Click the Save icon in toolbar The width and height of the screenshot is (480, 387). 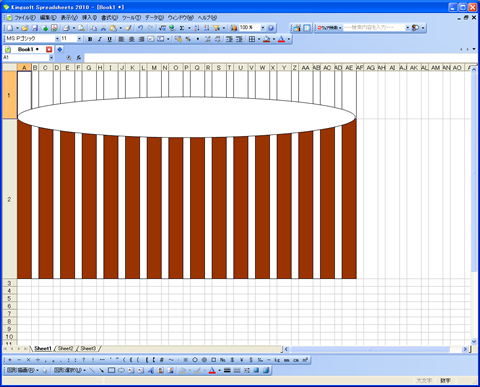click(35, 28)
